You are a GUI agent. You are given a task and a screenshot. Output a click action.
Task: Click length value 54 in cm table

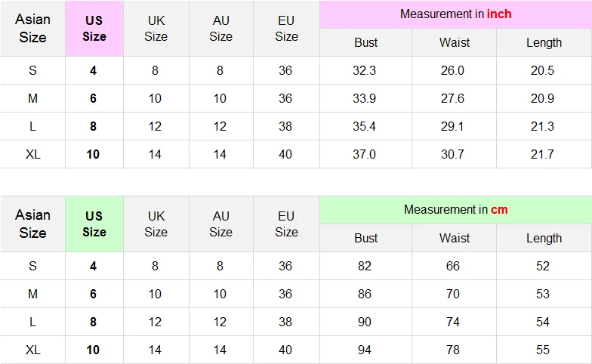[x=543, y=322]
